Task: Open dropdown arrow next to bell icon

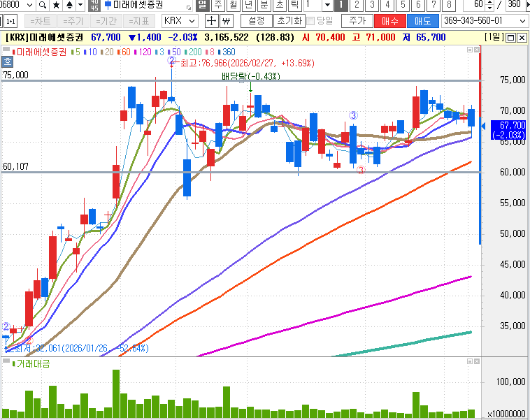Action: tap(80, 5)
